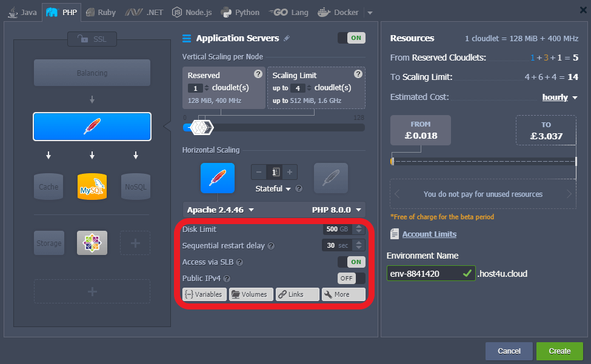
Task: Expand the more languages dropdown arrow
Action: click(x=370, y=13)
